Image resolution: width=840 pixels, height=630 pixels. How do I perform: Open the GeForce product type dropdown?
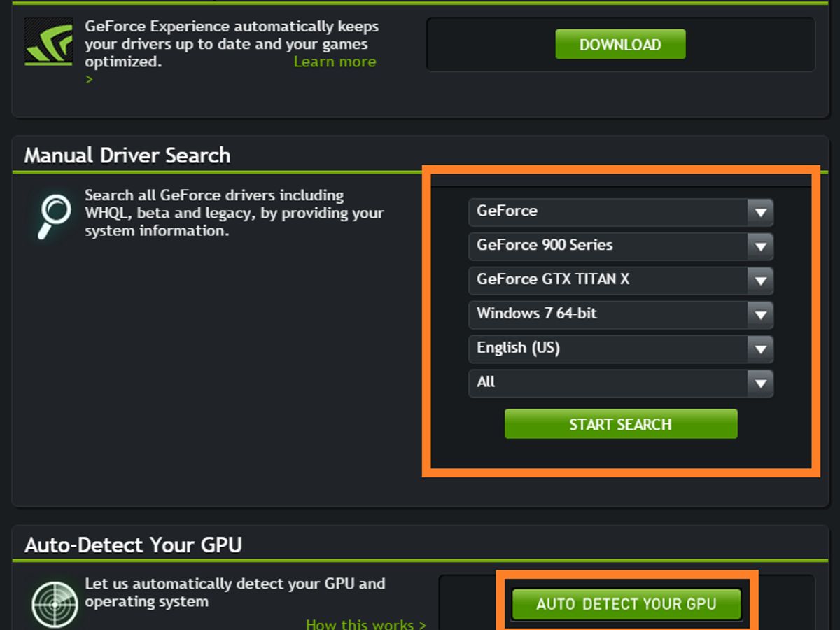[621, 211]
